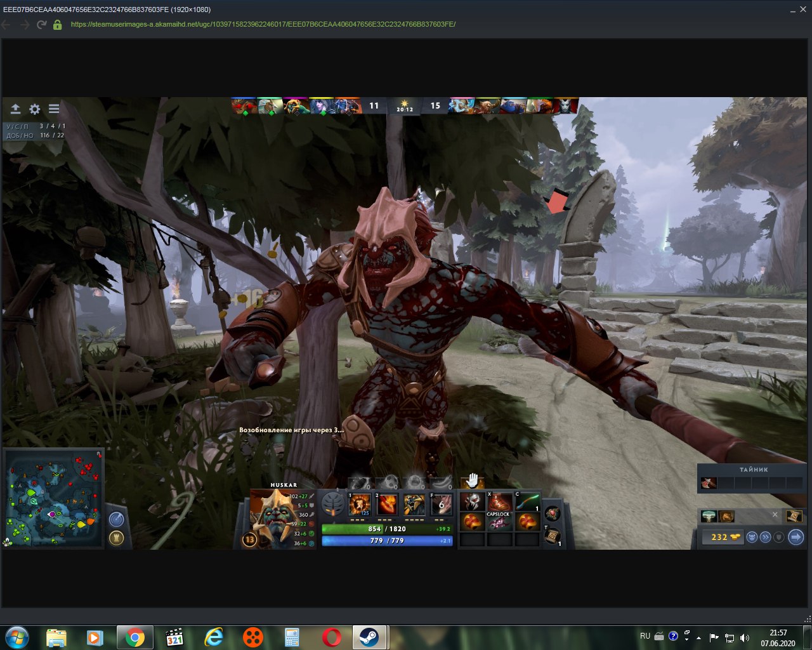Open game settings gear icon
The height and width of the screenshot is (650, 812).
35,109
